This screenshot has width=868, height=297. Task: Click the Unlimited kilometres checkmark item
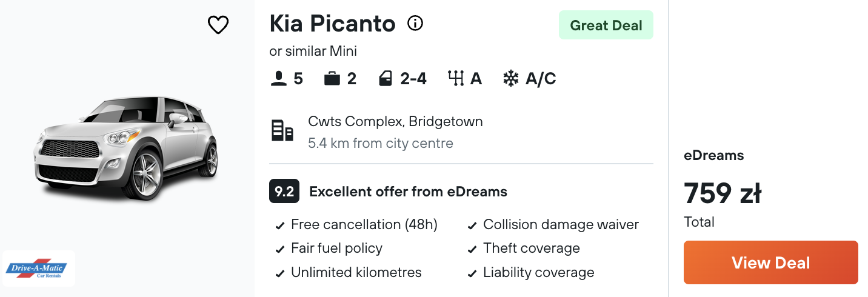pos(349,273)
